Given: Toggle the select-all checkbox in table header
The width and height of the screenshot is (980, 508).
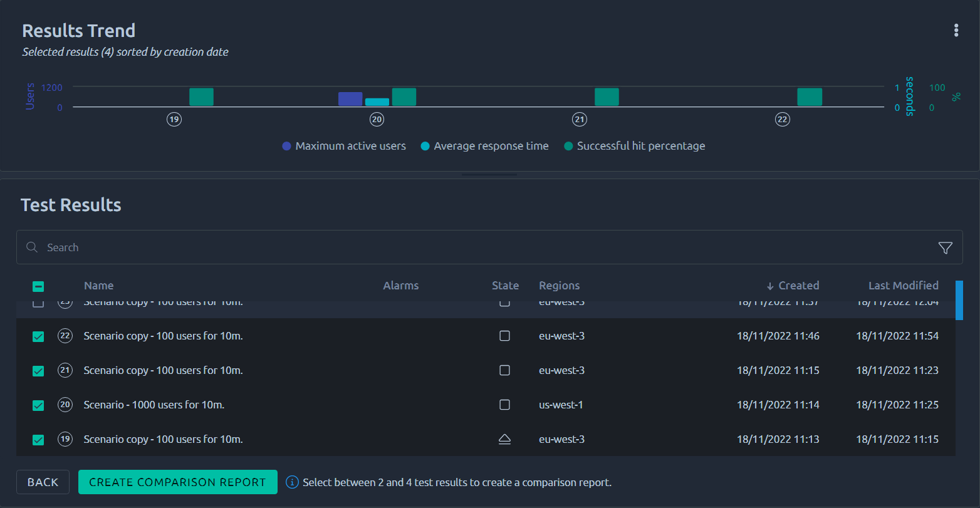Looking at the screenshot, I should pos(38,286).
